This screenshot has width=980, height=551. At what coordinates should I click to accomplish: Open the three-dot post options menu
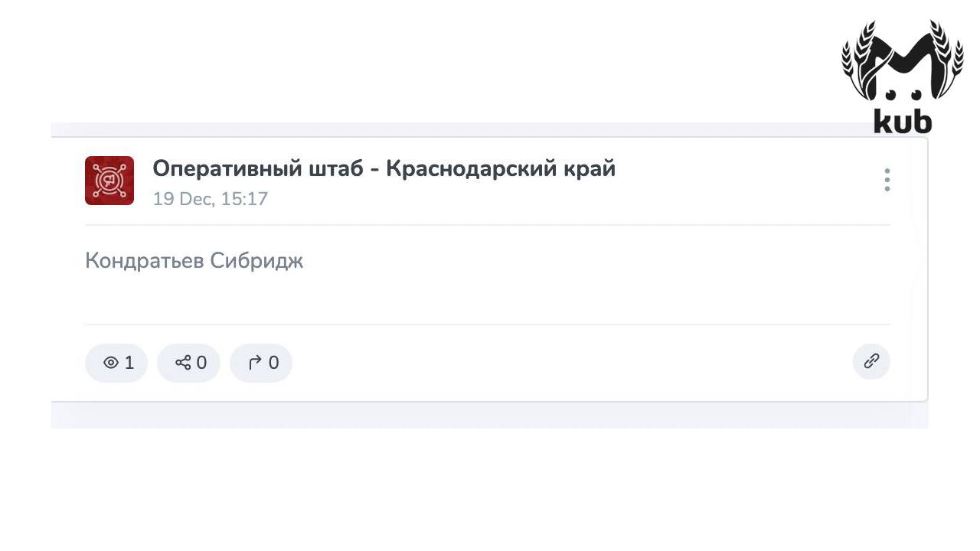(x=887, y=180)
